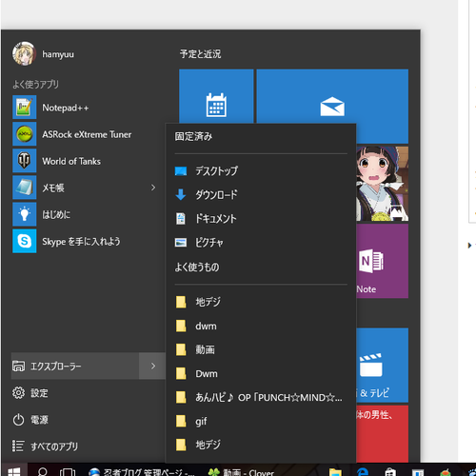Open the Mail tile
Image resolution: width=476 pixels, height=476 pixels.
point(332,107)
